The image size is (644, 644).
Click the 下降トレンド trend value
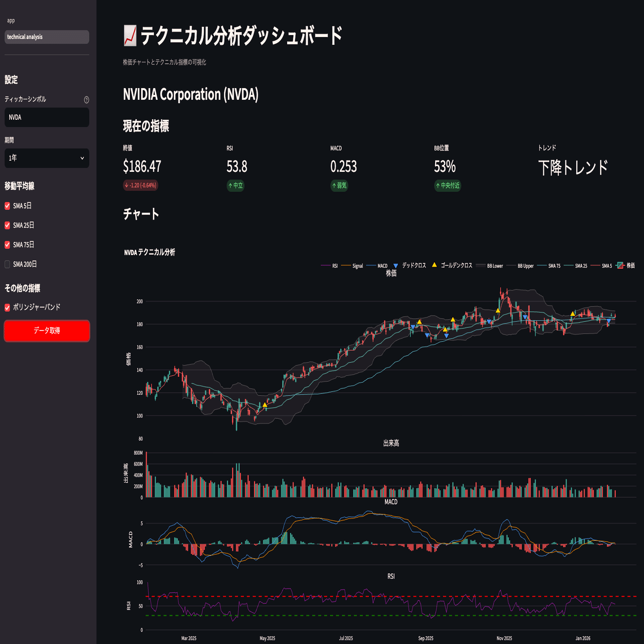(x=573, y=167)
